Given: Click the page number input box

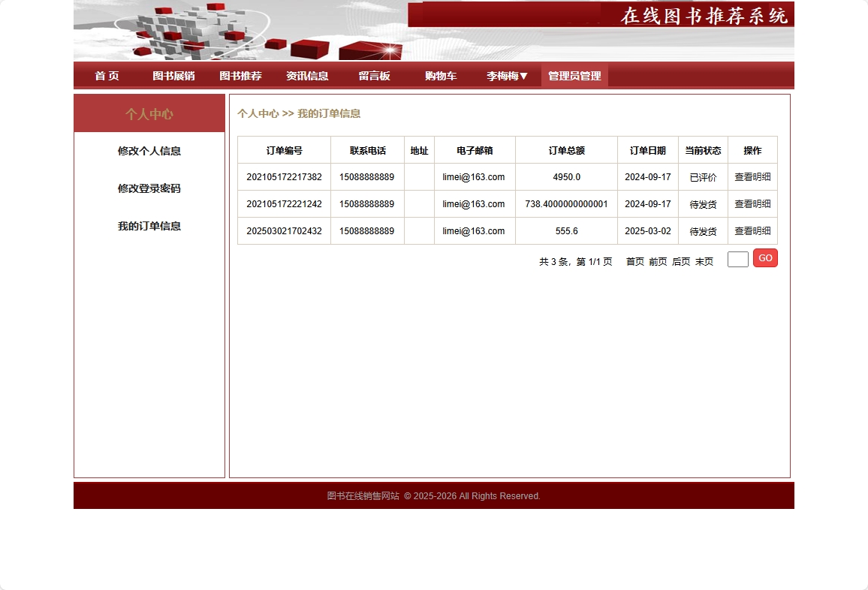Looking at the screenshot, I should click(737, 258).
